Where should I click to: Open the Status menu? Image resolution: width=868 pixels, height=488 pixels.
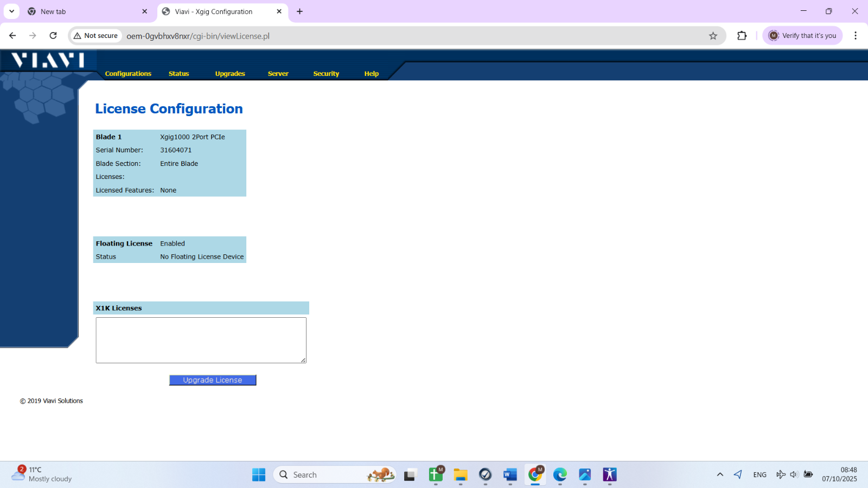click(x=178, y=74)
